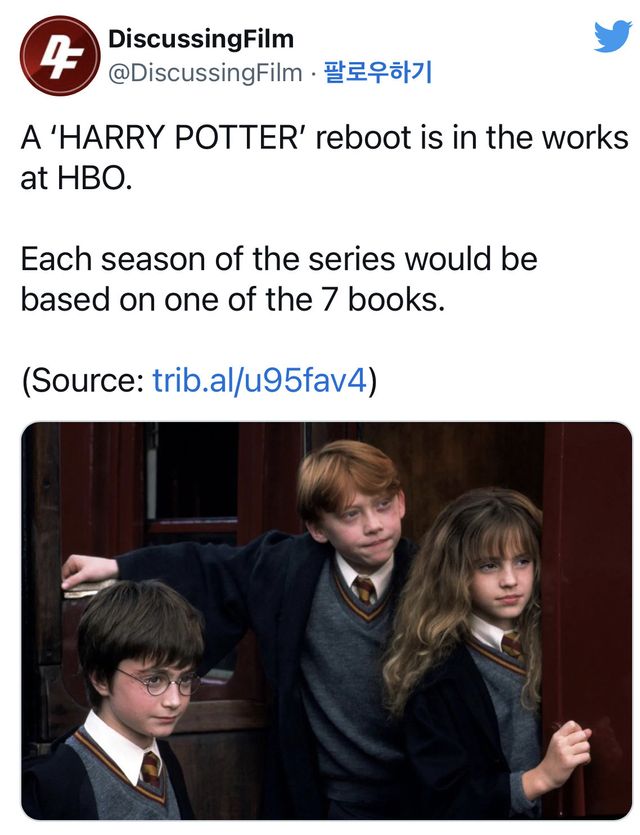
Task: Click the hand resting on the seat top
Action: click(88, 571)
